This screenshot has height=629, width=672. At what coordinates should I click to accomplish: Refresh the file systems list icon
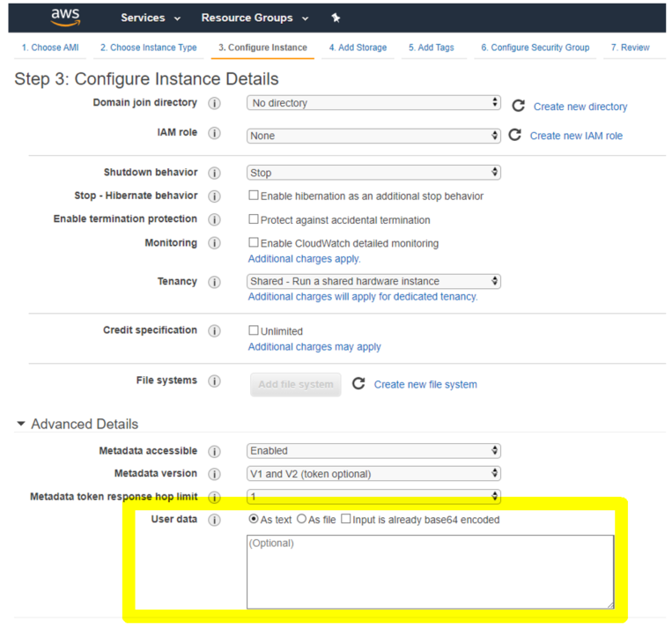click(358, 383)
